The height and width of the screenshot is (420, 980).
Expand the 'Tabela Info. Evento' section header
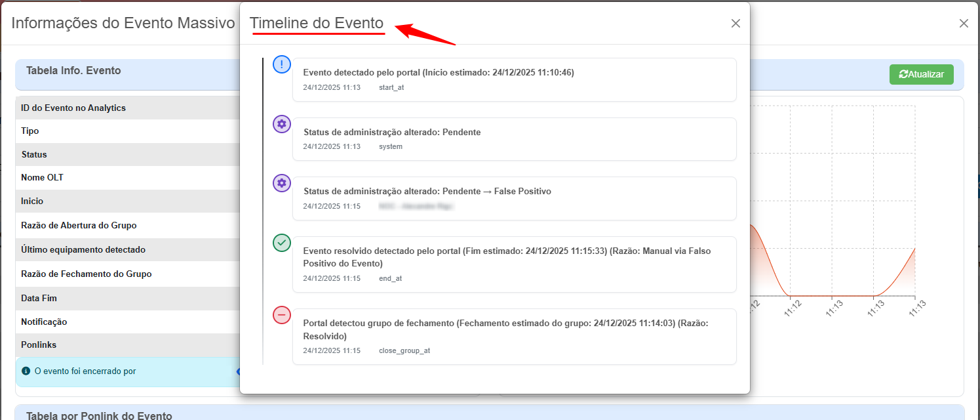pyautogui.click(x=73, y=71)
